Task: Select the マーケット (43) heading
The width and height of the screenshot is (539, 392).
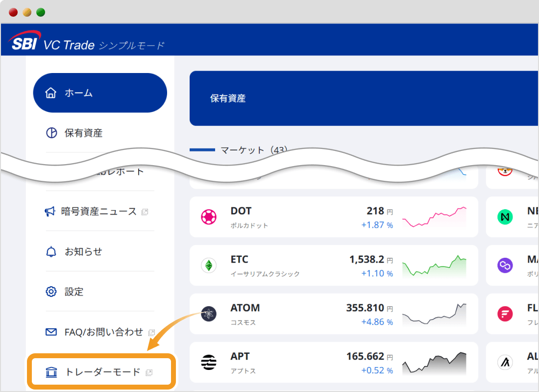Action: click(x=254, y=150)
